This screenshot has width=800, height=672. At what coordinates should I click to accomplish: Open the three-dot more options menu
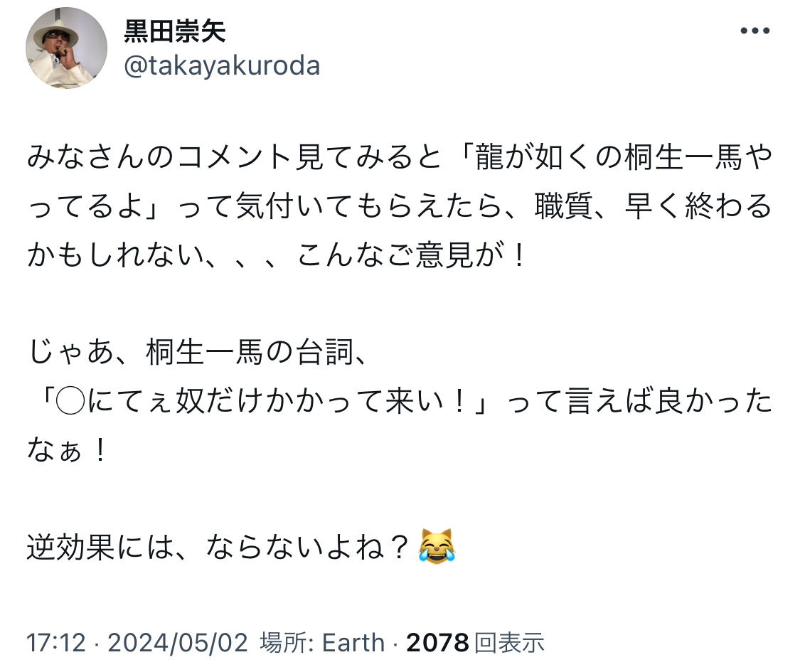click(x=755, y=31)
